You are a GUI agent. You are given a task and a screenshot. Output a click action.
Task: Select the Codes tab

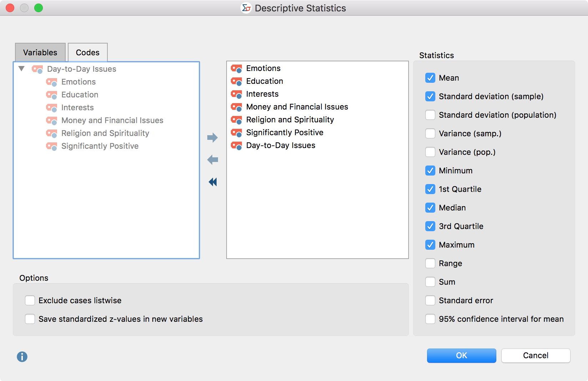pyautogui.click(x=87, y=52)
